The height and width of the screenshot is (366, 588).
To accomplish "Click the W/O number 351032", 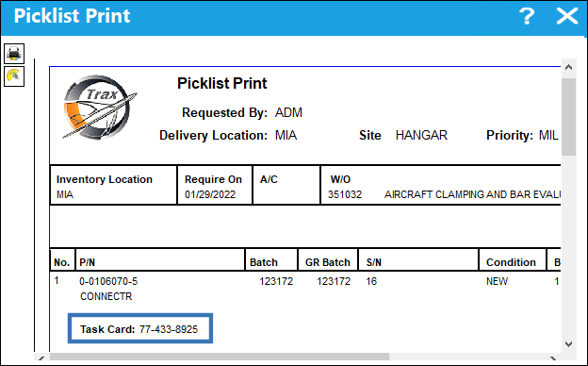I will [345, 194].
